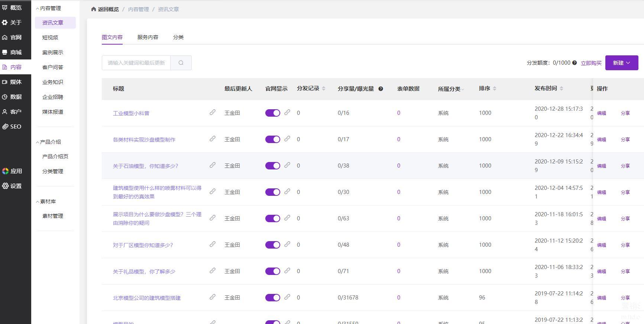Switch to the 分类 tab
Image resolution: width=644 pixels, height=324 pixels.
point(178,37)
